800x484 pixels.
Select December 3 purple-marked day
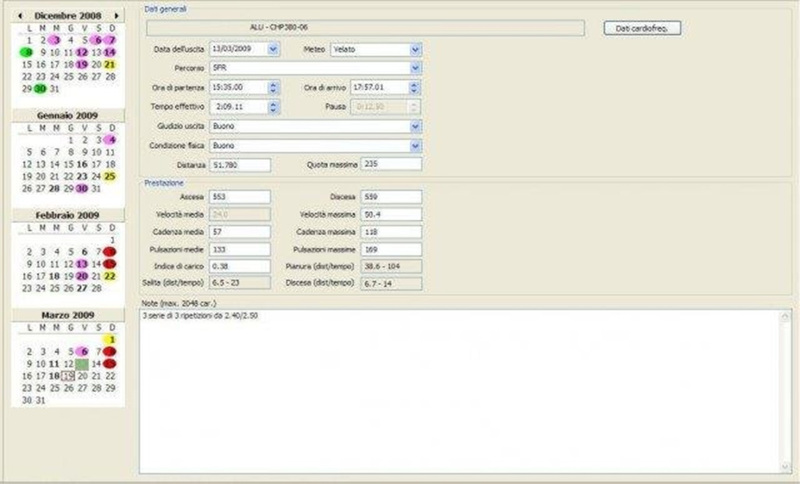[55, 40]
